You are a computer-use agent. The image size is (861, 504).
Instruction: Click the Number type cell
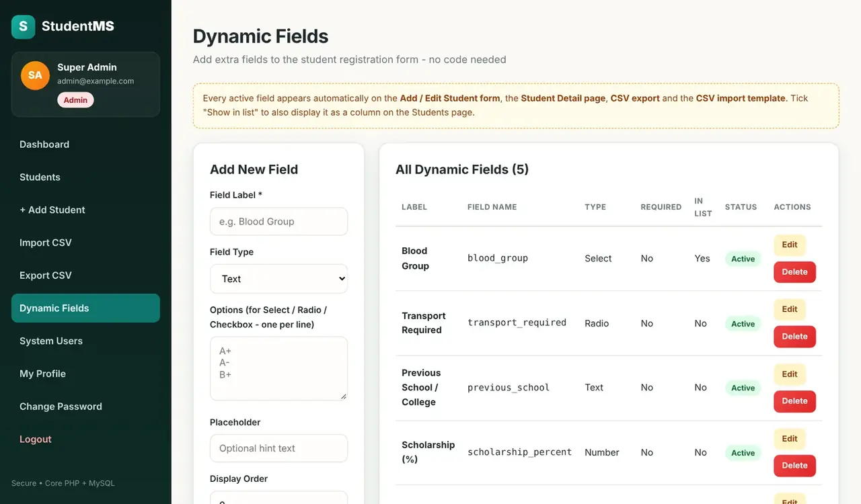point(602,453)
